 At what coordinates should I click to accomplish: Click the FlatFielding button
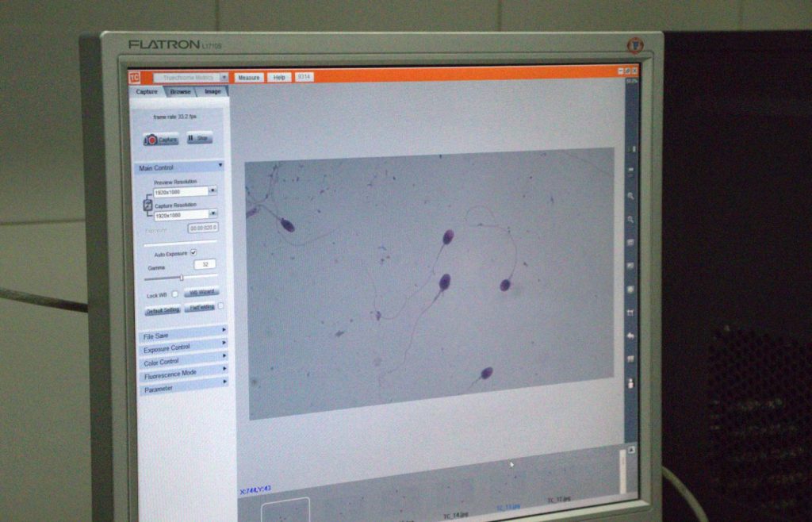point(201,307)
